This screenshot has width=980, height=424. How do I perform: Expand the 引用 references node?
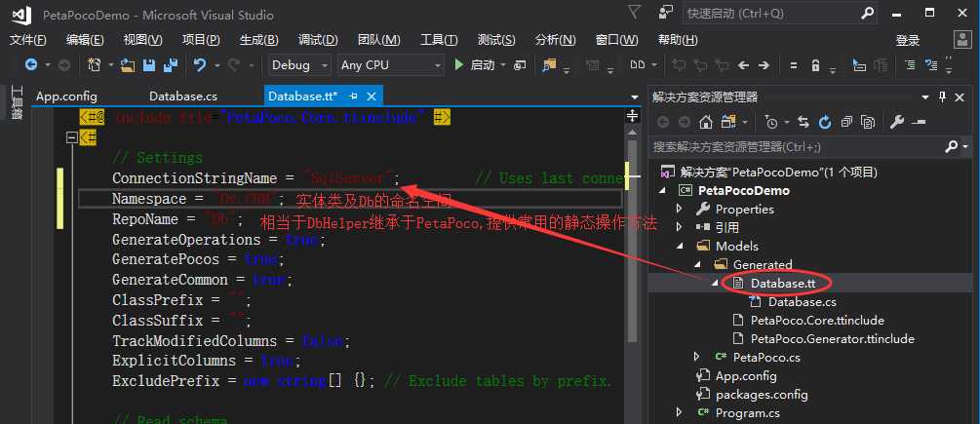[x=680, y=227]
